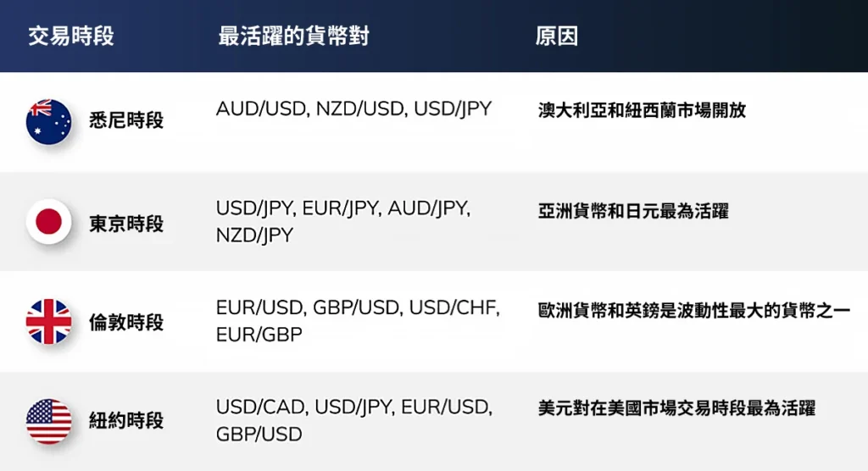Click the EUR/GBP currency pair
868x471 pixels.
259,335
